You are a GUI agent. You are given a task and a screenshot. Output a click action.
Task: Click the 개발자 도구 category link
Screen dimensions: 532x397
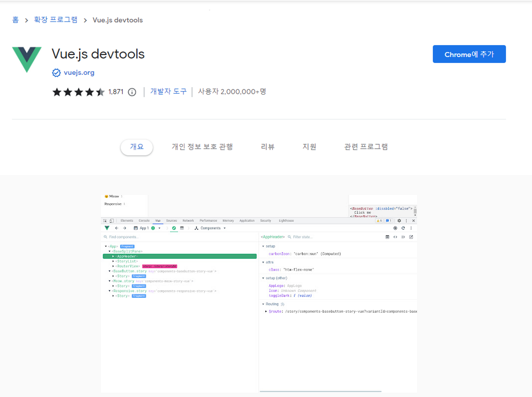(x=168, y=92)
